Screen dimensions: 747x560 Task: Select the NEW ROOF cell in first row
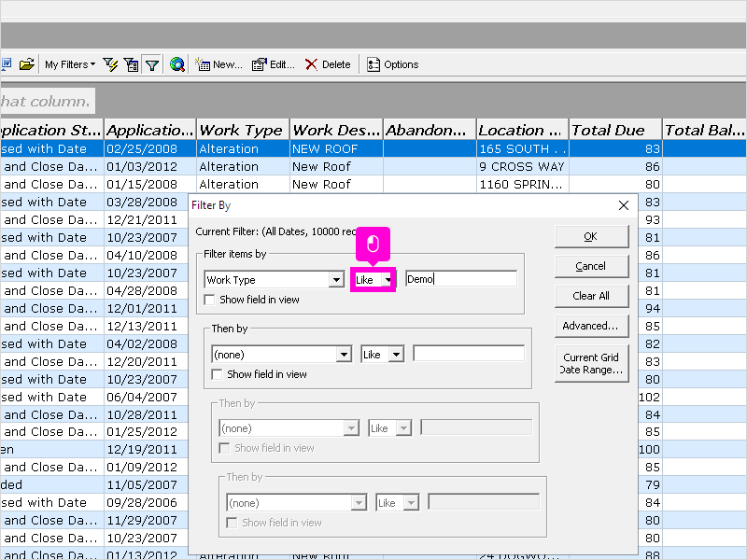pos(336,148)
